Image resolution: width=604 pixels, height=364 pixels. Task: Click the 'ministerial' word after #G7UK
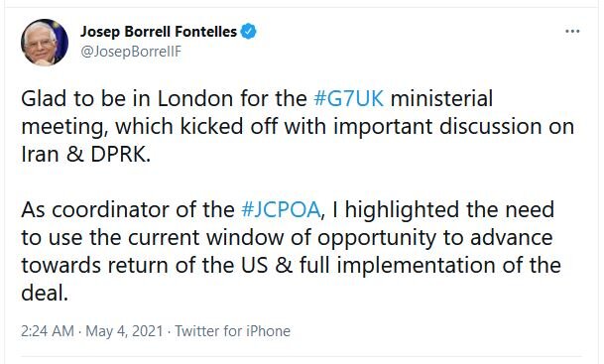tap(441, 98)
